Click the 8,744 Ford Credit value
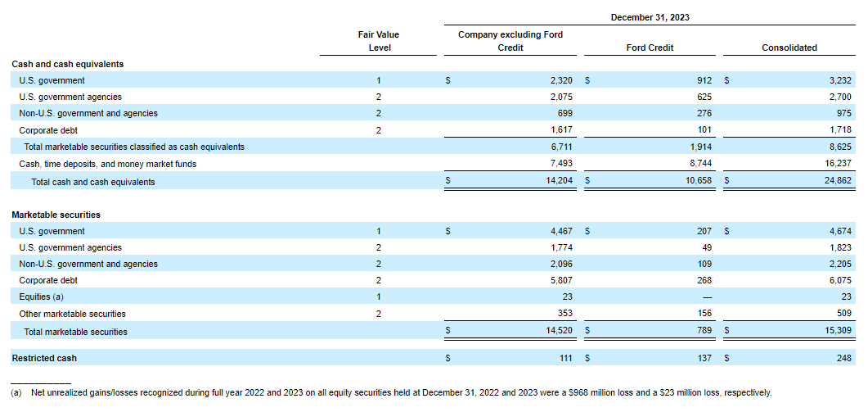Screen dimensions: 868x412 [700, 164]
